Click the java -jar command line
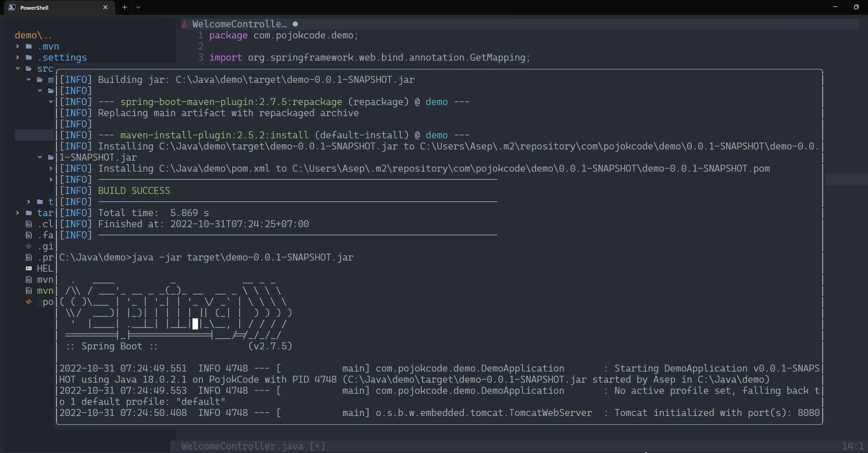The height and width of the screenshot is (453, 868). coord(206,257)
